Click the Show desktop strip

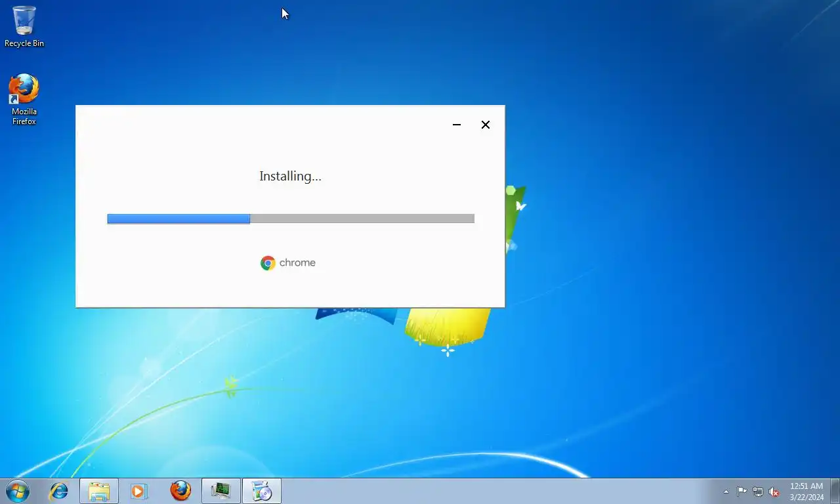pyautogui.click(x=835, y=491)
